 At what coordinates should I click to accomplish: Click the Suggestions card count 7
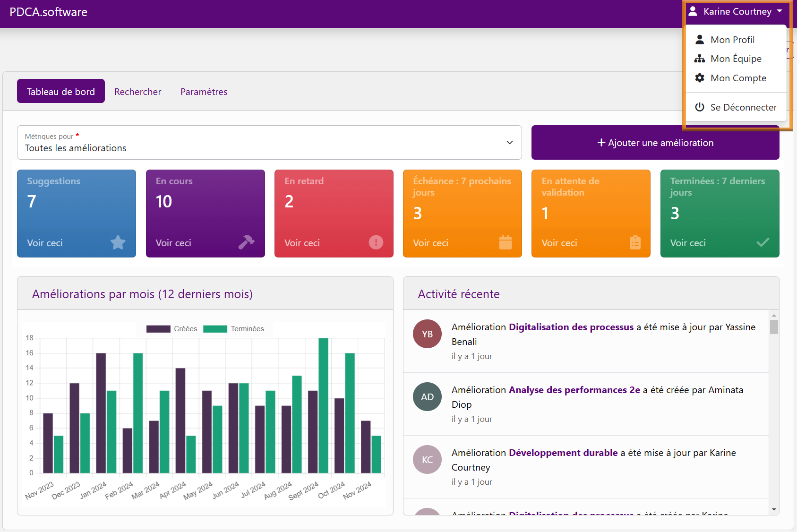32,202
